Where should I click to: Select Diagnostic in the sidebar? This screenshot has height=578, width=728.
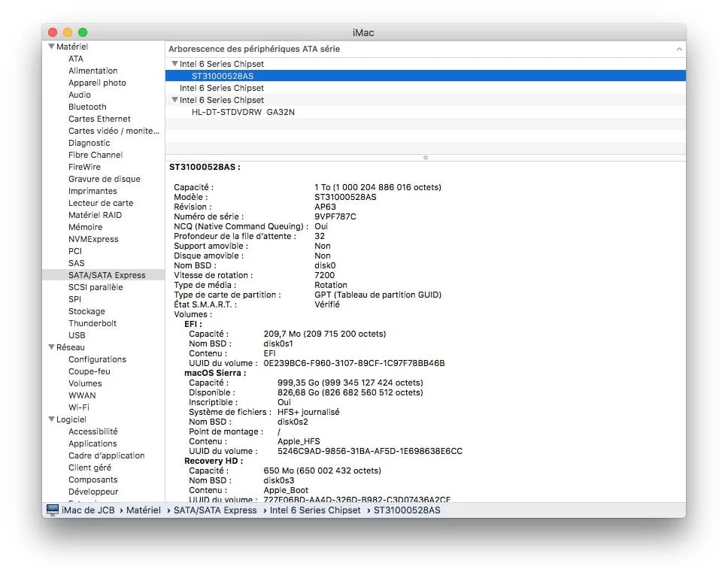point(89,143)
